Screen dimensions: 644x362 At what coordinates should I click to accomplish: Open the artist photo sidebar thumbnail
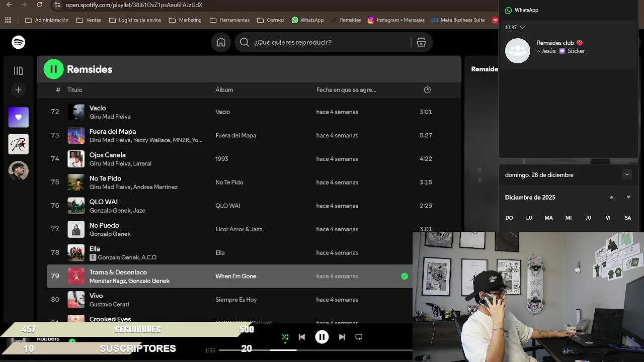pyautogui.click(x=19, y=171)
